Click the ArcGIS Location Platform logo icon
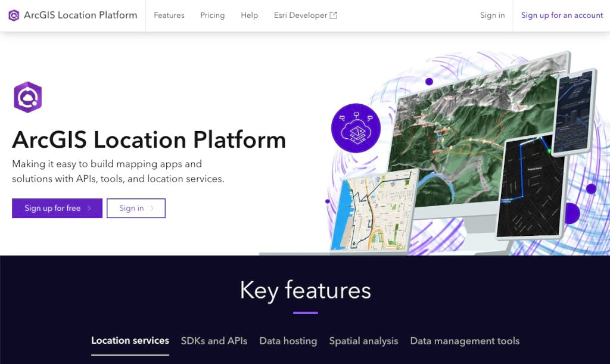Viewport: 610px width, 364px height. (14, 15)
